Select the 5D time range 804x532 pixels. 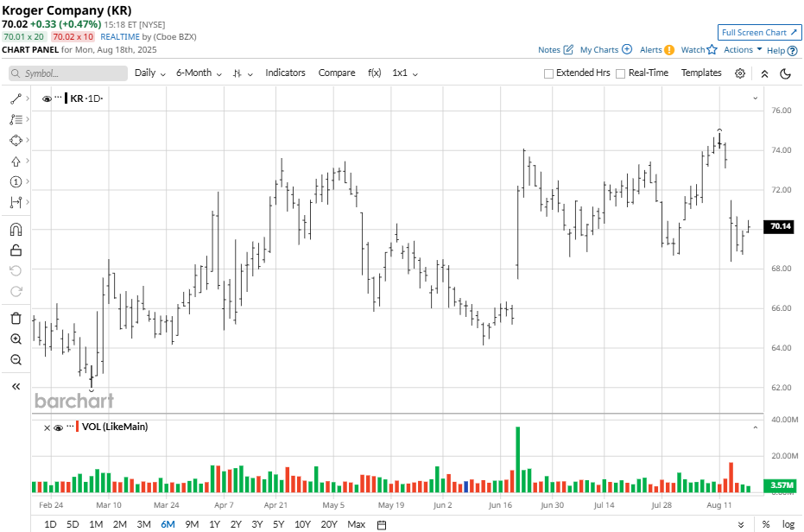coord(73,524)
